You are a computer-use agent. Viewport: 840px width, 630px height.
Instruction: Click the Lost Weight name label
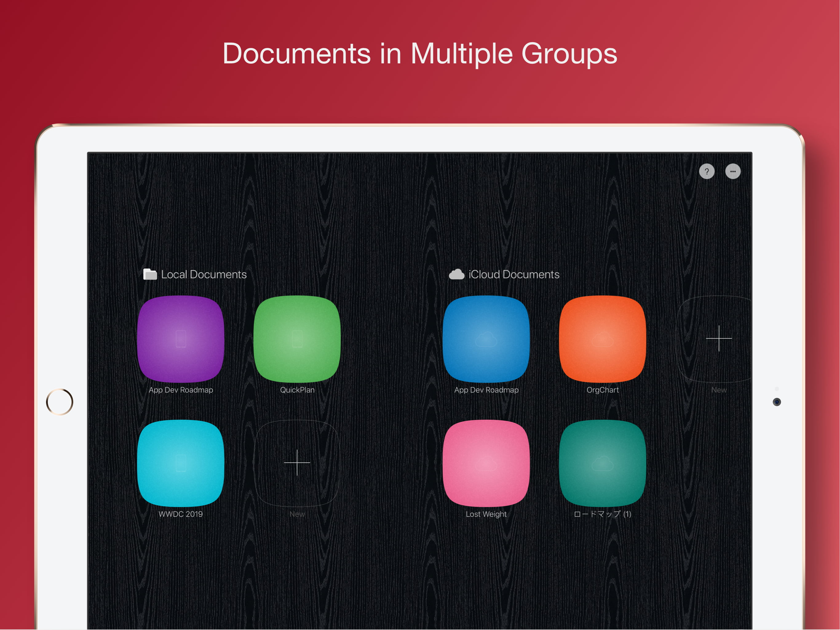tap(486, 514)
